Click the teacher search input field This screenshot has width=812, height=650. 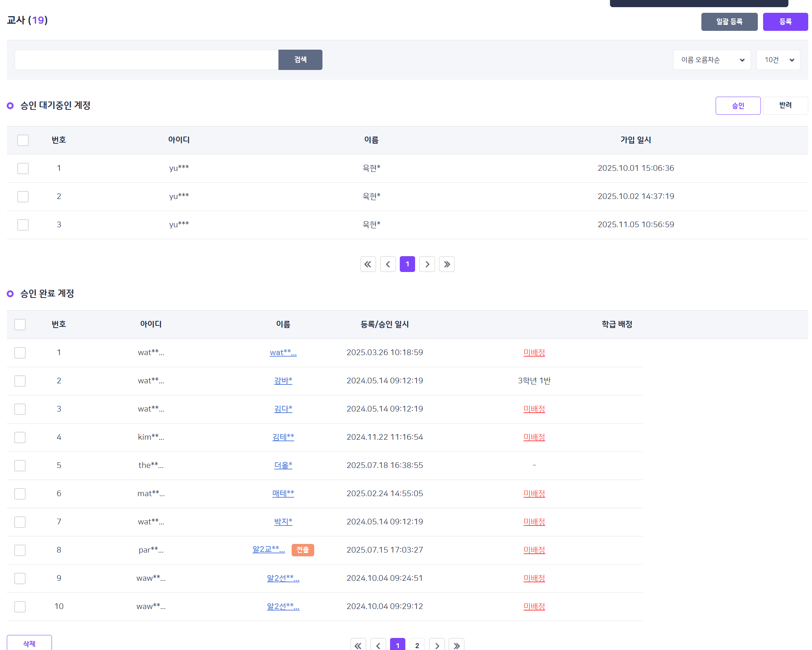(x=146, y=60)
